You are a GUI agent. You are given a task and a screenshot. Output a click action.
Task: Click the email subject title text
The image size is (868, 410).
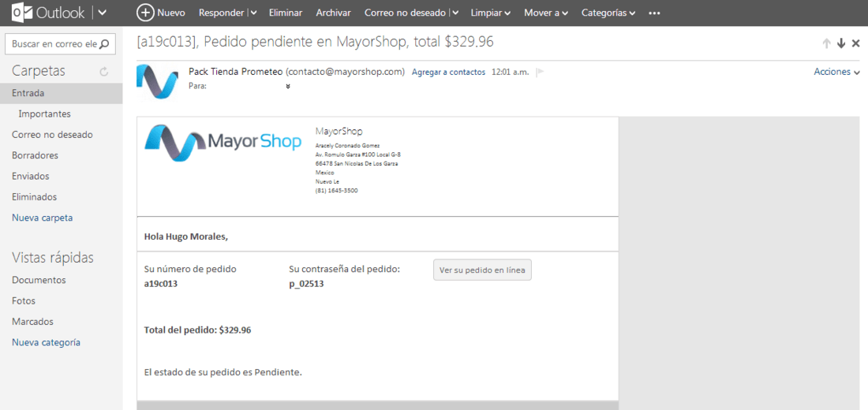(x=315, y=43)
